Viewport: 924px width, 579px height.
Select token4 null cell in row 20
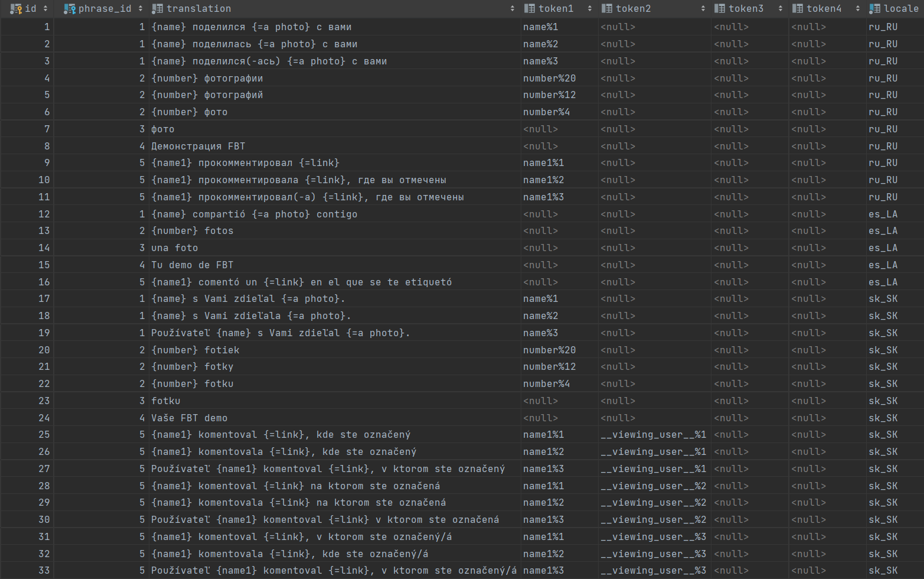click(x=827, y=350)
